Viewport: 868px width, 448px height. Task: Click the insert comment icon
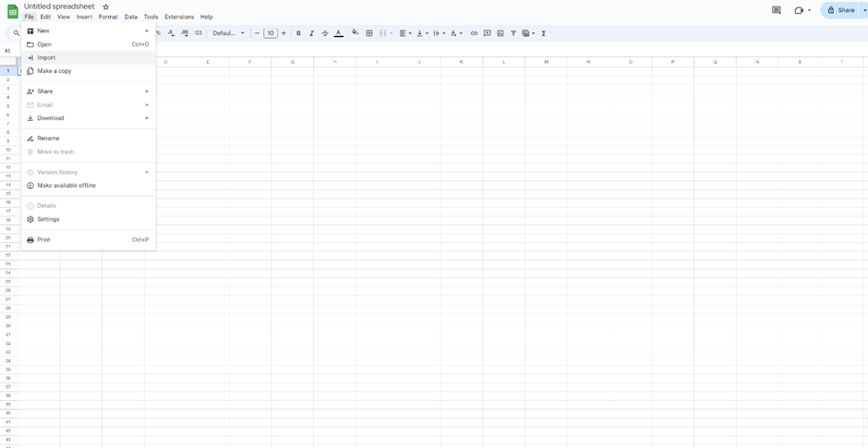[x=488, y=33]
